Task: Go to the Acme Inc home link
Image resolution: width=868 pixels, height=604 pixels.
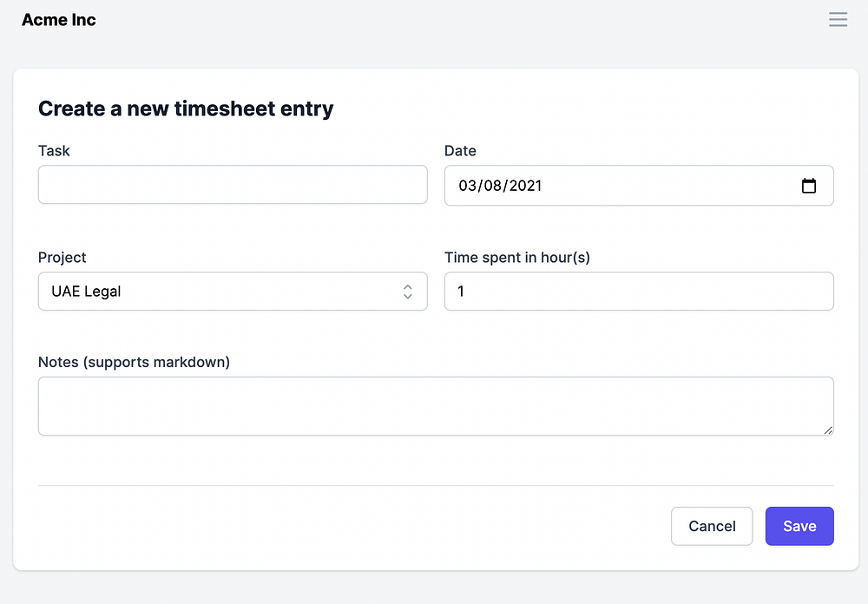Action: click(x=59, y=20)
